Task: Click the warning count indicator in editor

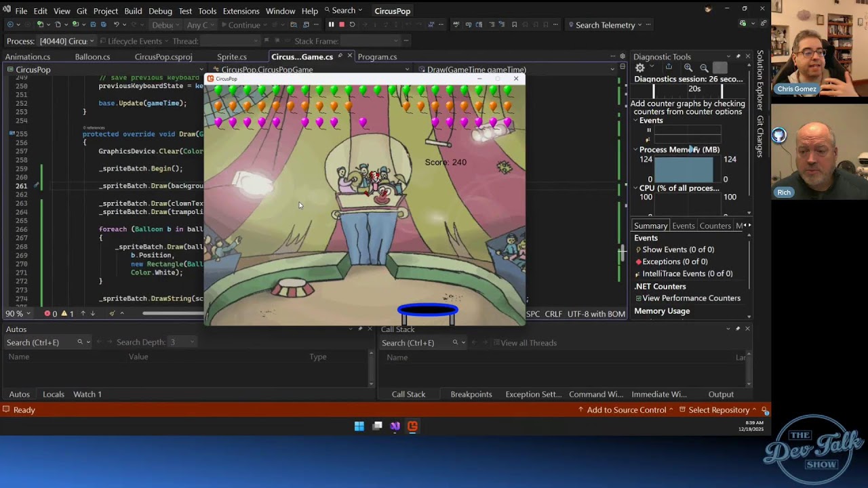Action: point(68,314)
